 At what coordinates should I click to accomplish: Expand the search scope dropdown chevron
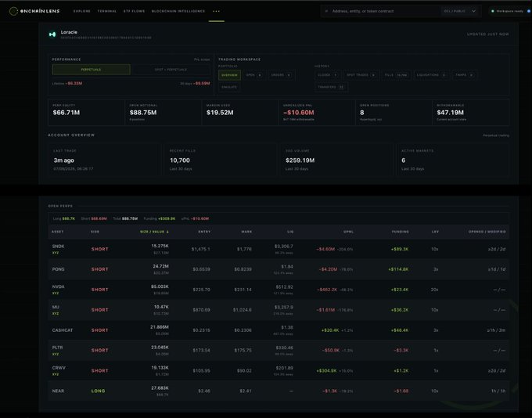pos(473,11)
